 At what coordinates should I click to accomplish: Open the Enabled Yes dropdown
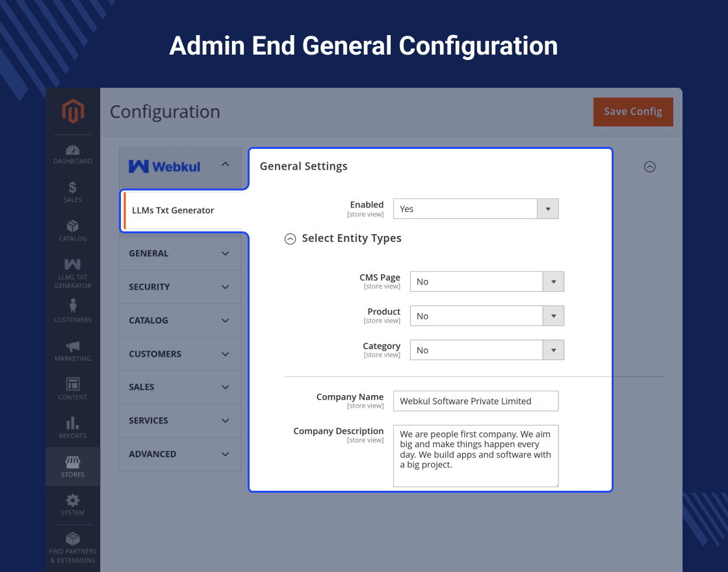tap(475, 209)
